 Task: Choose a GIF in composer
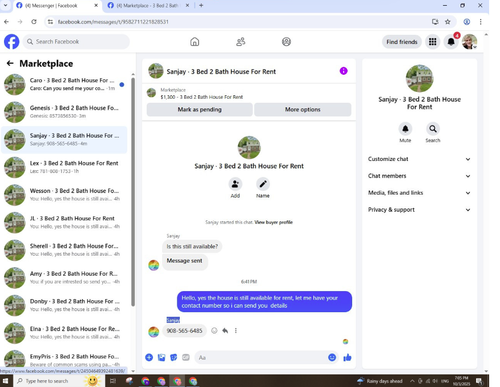point(186,357)
